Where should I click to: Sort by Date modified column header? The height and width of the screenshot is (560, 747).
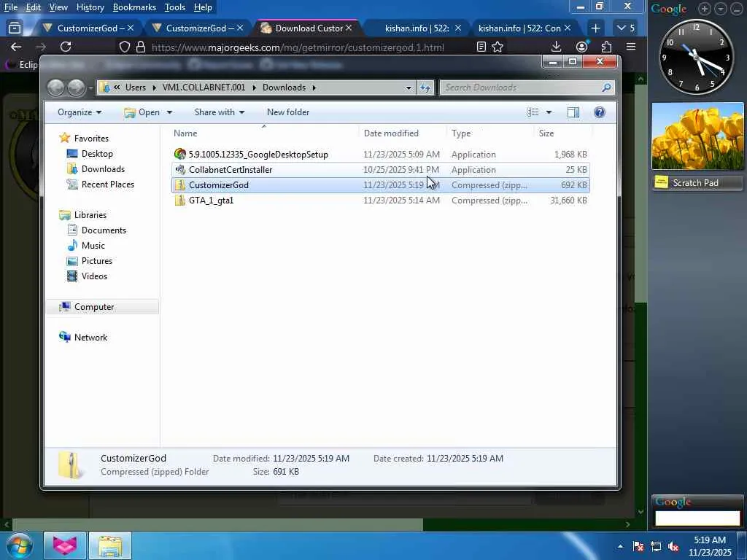pos(391,133)
